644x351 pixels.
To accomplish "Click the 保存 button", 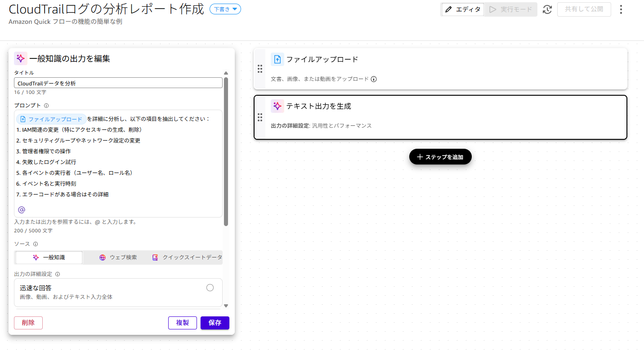I will pos(215,323).
